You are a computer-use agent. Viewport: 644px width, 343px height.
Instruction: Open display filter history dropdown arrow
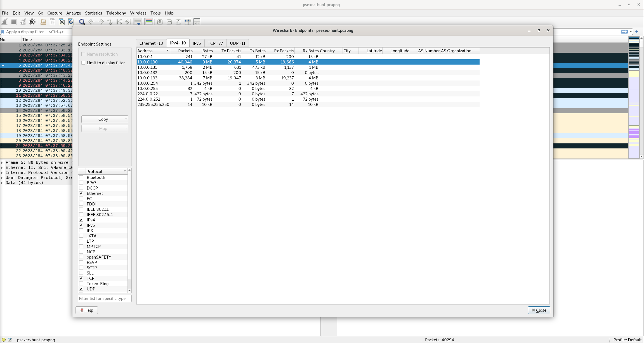(631, 32)
